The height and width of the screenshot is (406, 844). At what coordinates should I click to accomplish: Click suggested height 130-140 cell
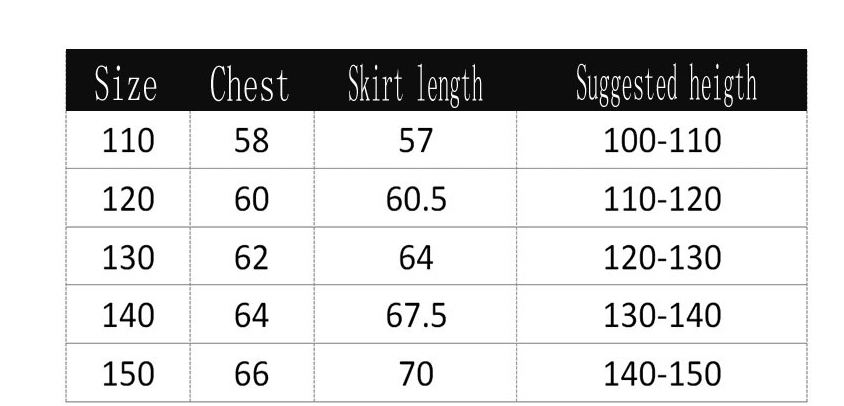tap(662, 314)
